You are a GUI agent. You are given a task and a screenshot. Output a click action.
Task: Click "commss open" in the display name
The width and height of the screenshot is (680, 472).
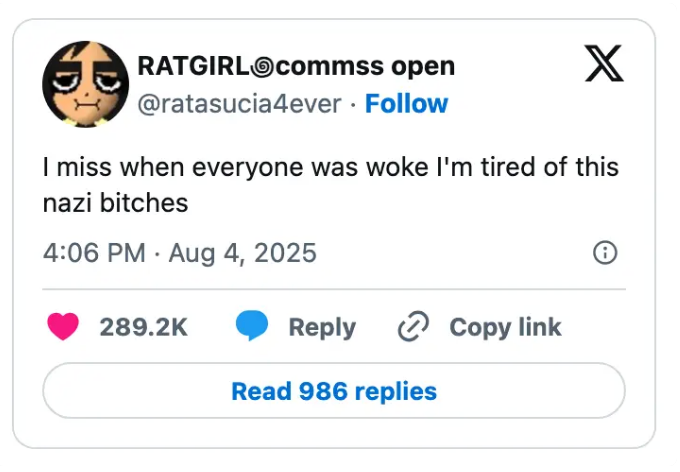[x=363, y=67]
